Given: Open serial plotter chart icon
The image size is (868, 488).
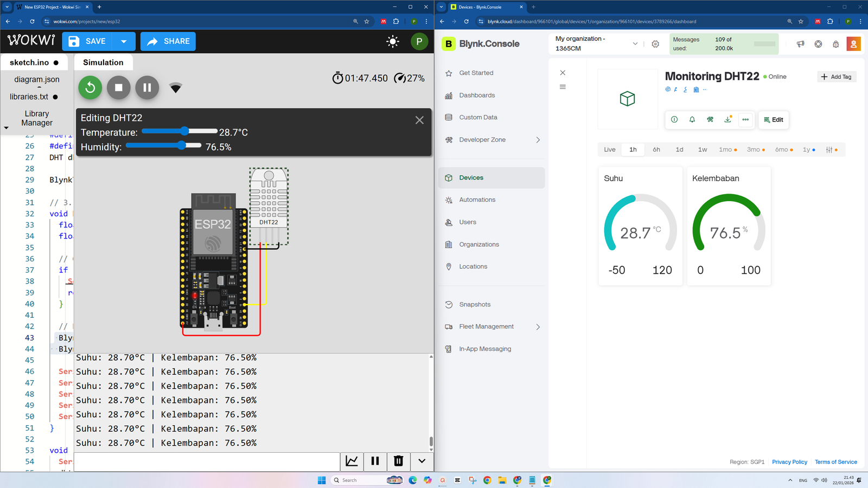Looking at the screenshot, I should pos(352,461).
